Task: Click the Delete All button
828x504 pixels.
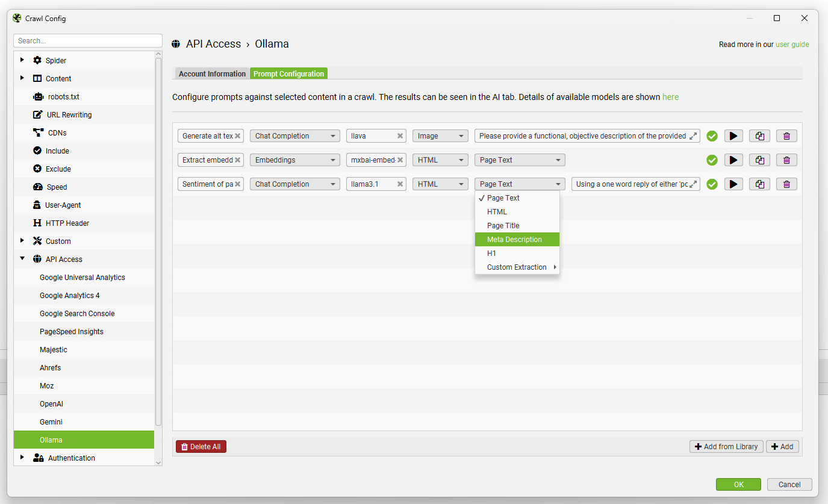Action: [201, 447]
